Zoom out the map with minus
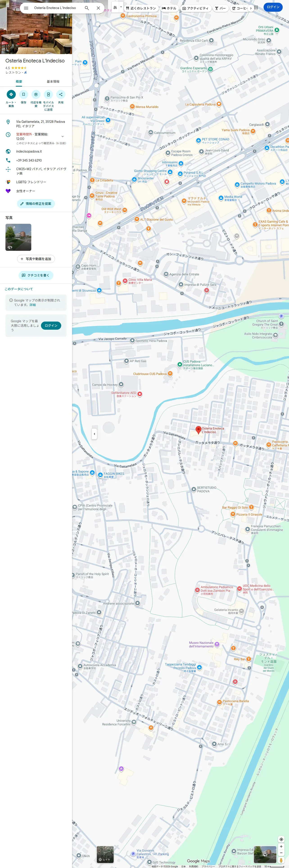This screenshot has height=868, width=289. (x=281, y=853)
